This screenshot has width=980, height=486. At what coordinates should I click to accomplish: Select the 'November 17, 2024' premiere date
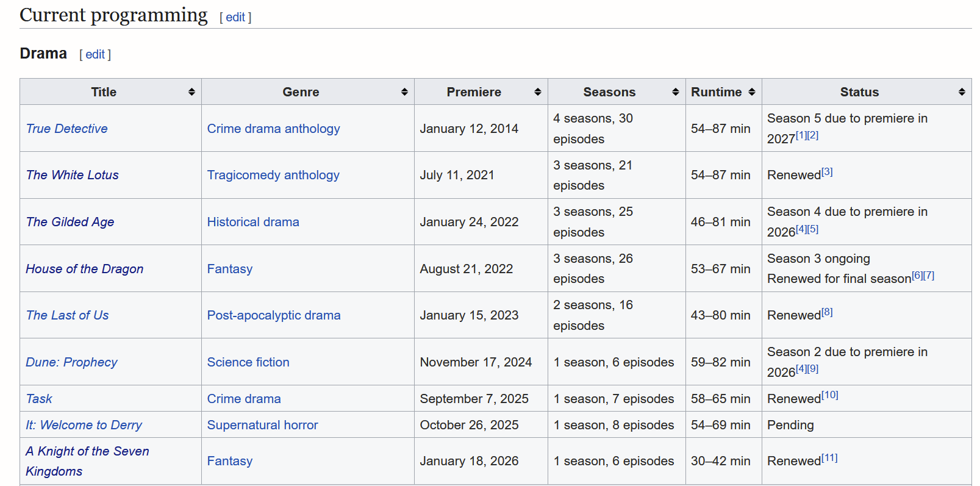click(476, 362)
